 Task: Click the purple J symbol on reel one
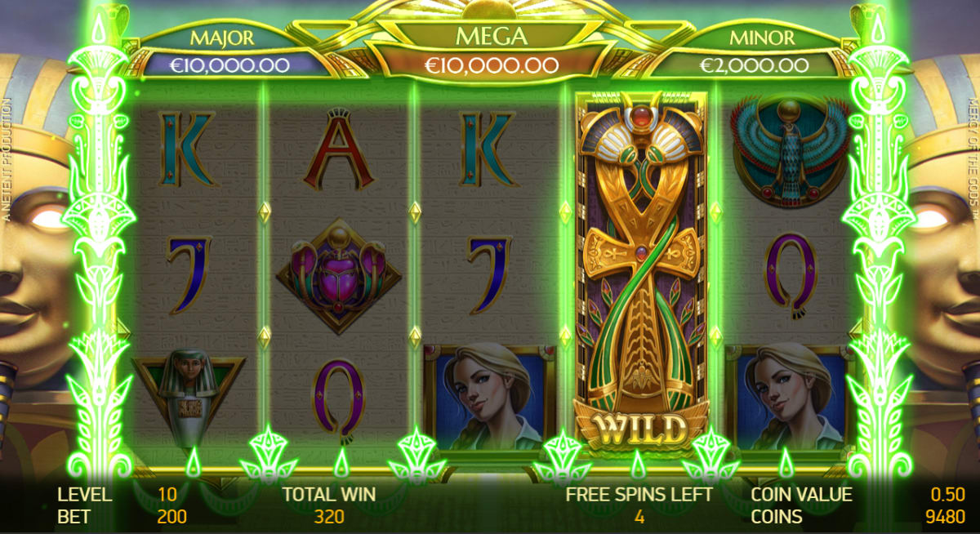point(189,274)
